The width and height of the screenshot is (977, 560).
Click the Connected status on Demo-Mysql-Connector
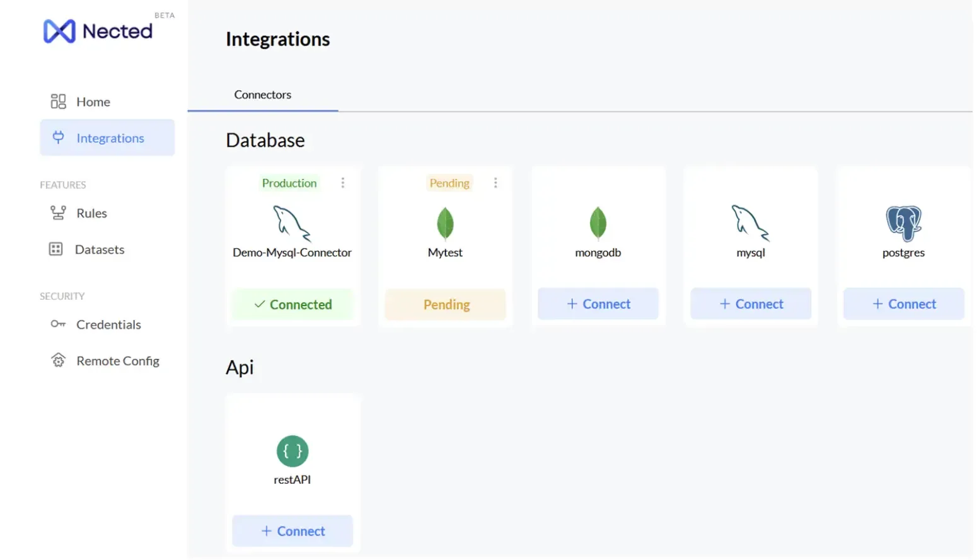[x=292, y=304]
